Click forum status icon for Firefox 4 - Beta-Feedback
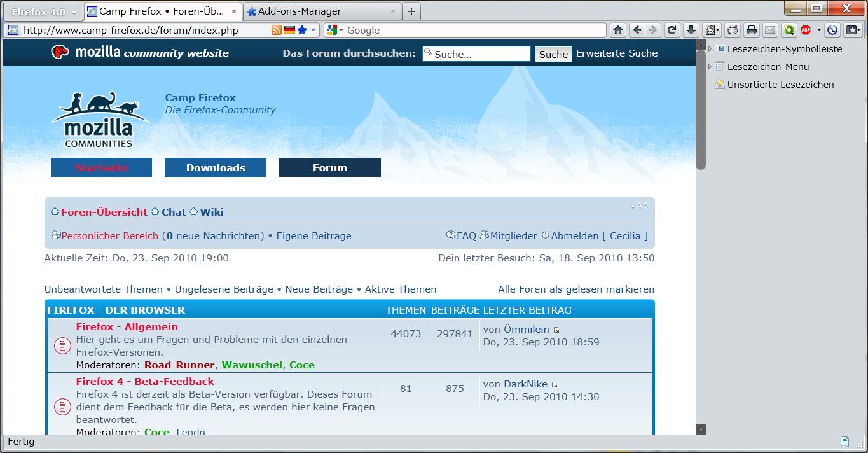This screenshot has height=453, width=868. 62,407
